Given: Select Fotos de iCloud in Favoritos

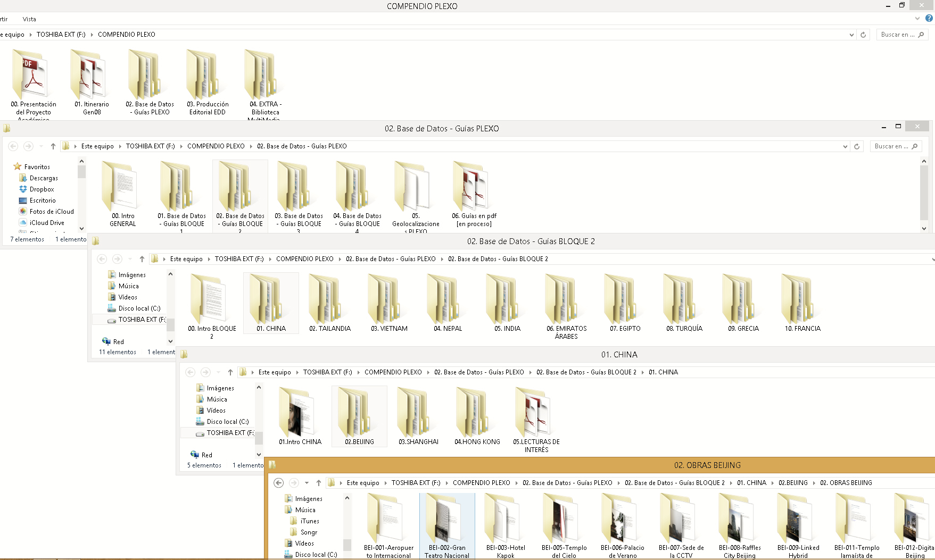Looking at the screenshot, I should pyautogui.click(x=52, y=212).
